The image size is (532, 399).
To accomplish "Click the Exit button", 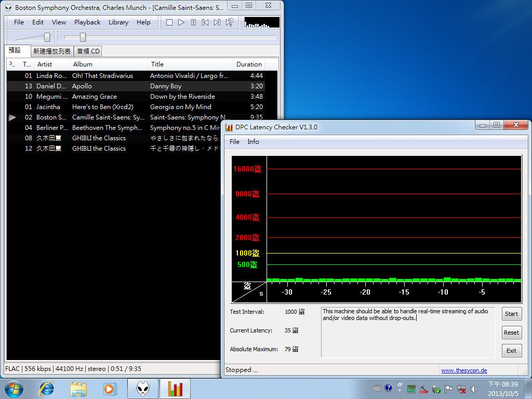I will click(511, 351).
